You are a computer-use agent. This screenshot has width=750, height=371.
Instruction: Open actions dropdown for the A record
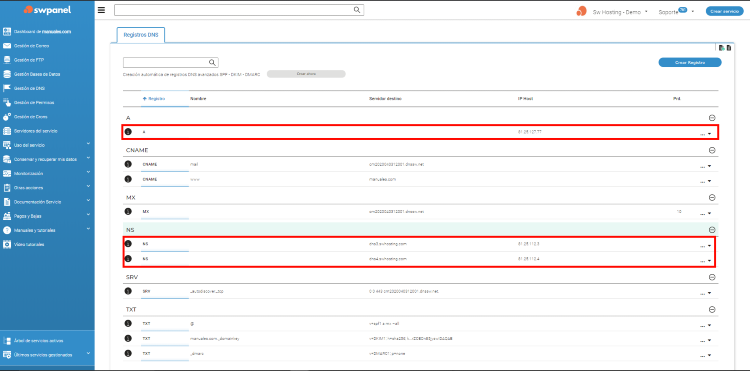[706, 133]
